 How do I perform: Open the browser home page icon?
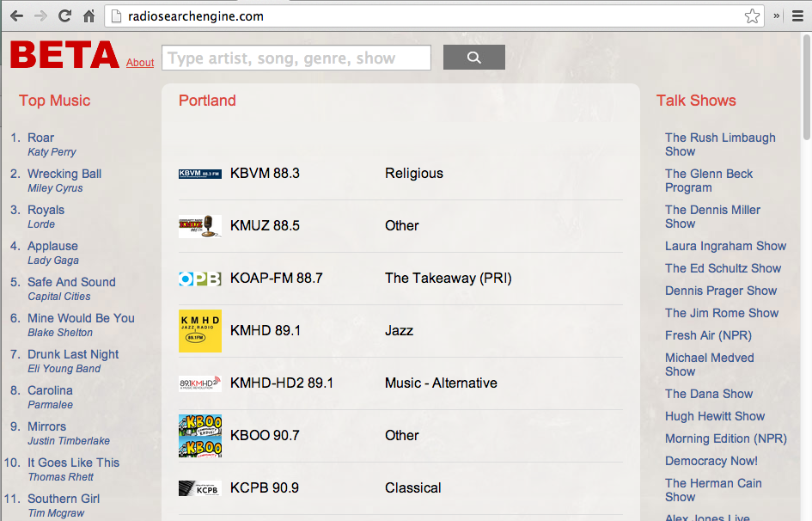[x=89, y=16]
